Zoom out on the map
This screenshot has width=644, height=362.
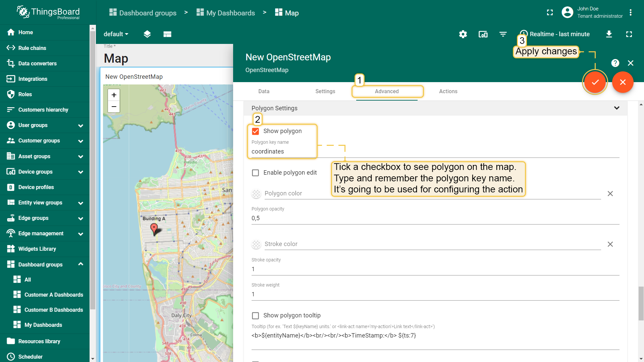tap(114, 107)
